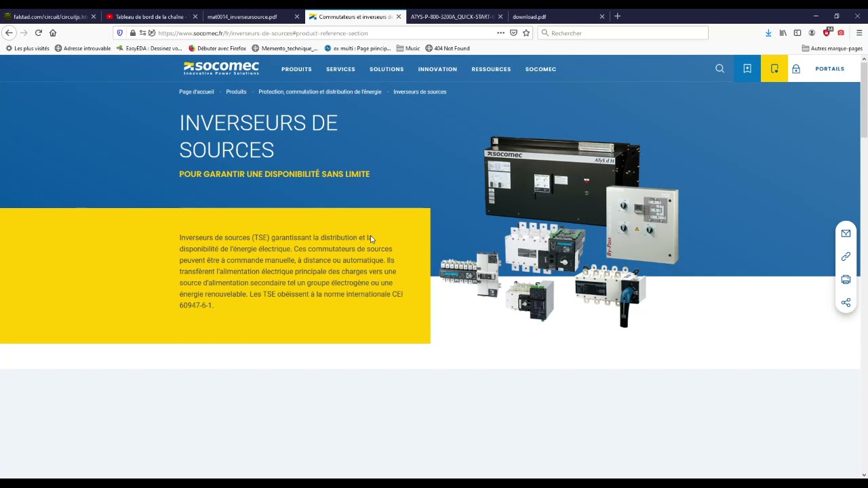Share page icon on side panel
Viewport: 868px width, 488px height.
coord(846,302)
